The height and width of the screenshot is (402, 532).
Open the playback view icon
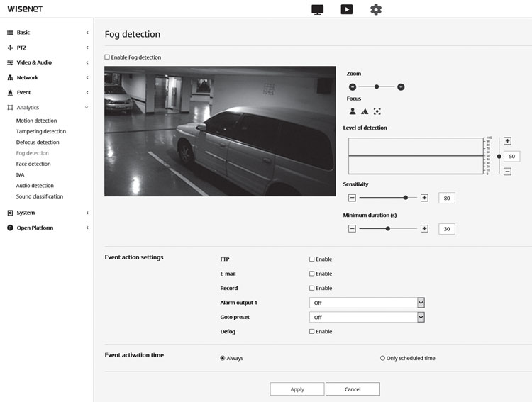coord(346,9)
